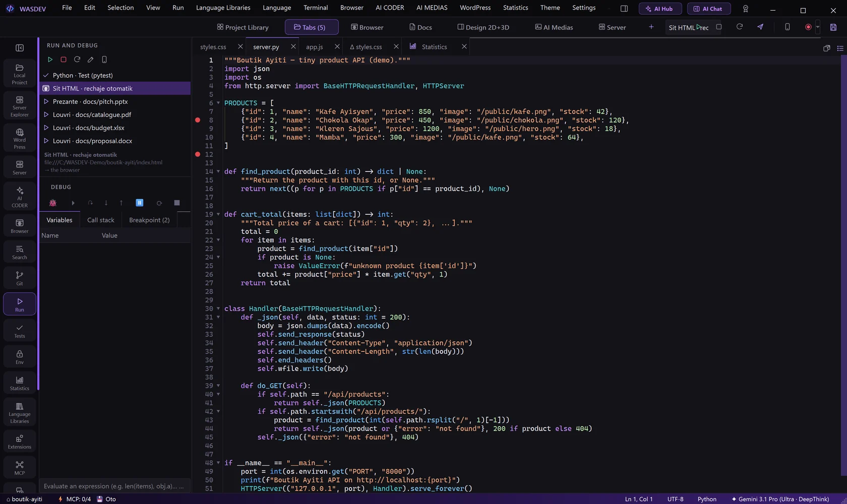Viewport: 847px width, 504px height.
Task: Stop debugging with the grey square icon
Action: click(x=177, y=203)
